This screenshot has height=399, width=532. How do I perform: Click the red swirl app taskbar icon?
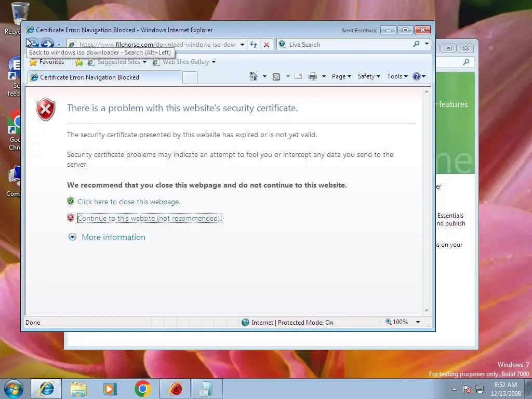[175, 389]
